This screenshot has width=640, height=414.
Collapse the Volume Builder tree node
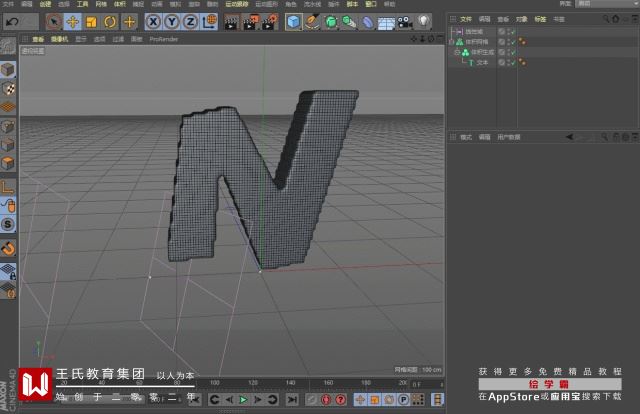(x=457, y=52)
